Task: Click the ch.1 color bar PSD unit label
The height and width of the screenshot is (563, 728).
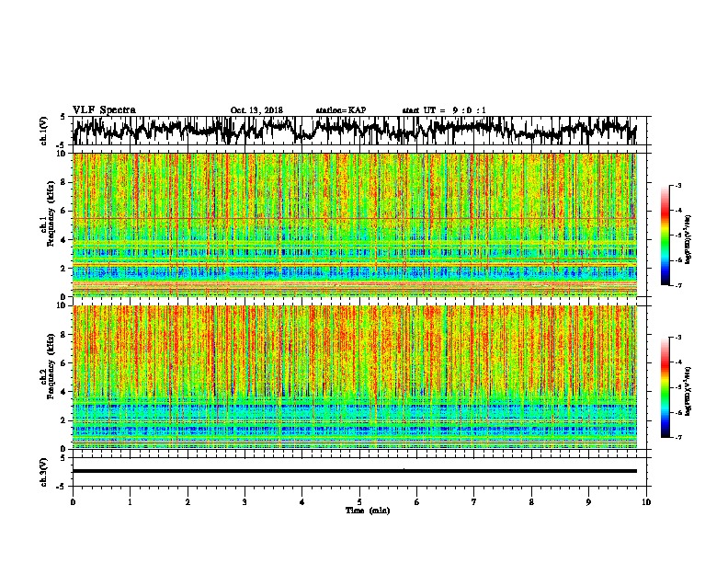Action: [688, 240]
